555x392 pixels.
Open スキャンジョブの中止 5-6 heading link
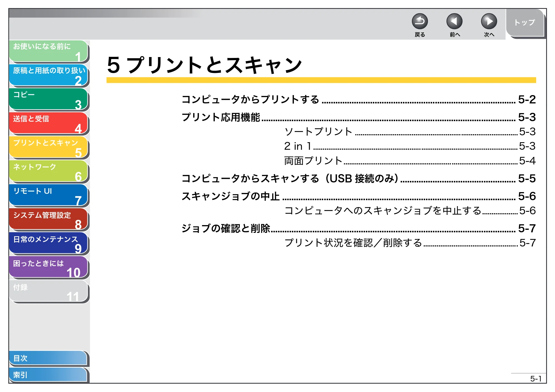pos(359,196)
